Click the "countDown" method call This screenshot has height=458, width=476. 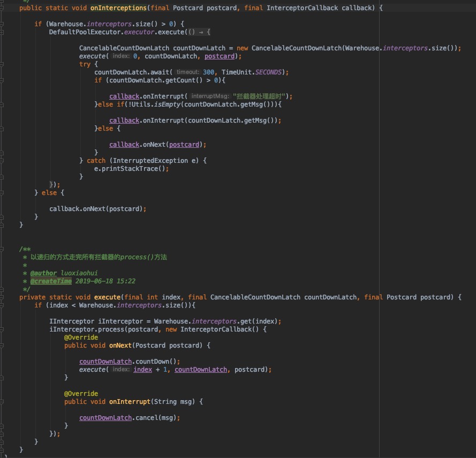[152, 362]
